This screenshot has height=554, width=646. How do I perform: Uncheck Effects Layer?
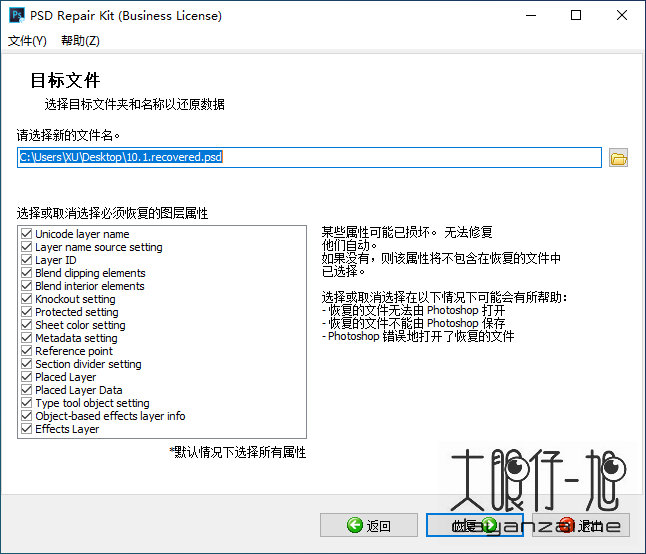pos(26,429)
